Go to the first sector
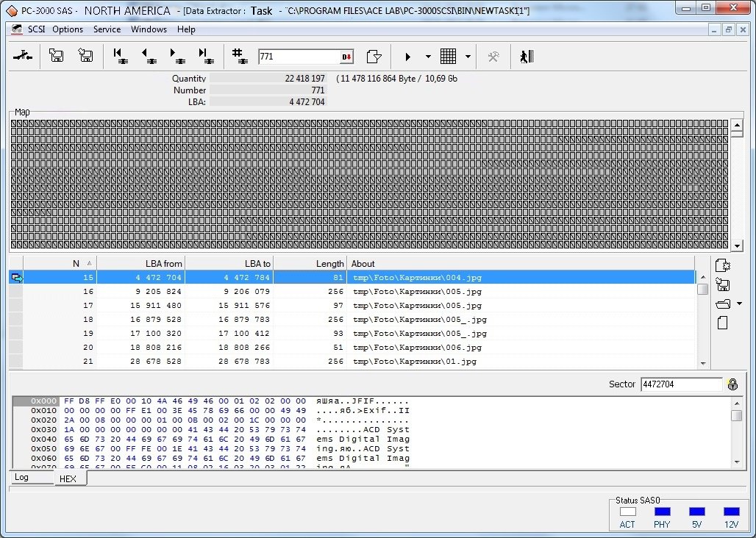The height and width of the screenshot is (538, 756). pyautogui.click(x=120, y=57)
